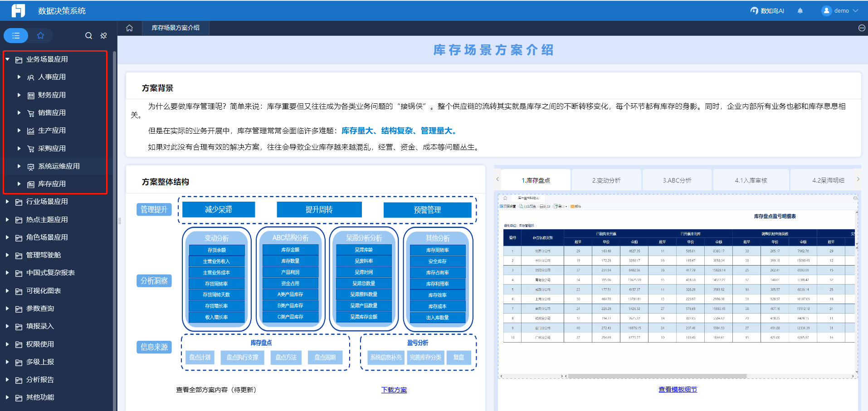868x411 pixels.
Task: Select the 2.变动分析 tab
Action: pos(606,180)
